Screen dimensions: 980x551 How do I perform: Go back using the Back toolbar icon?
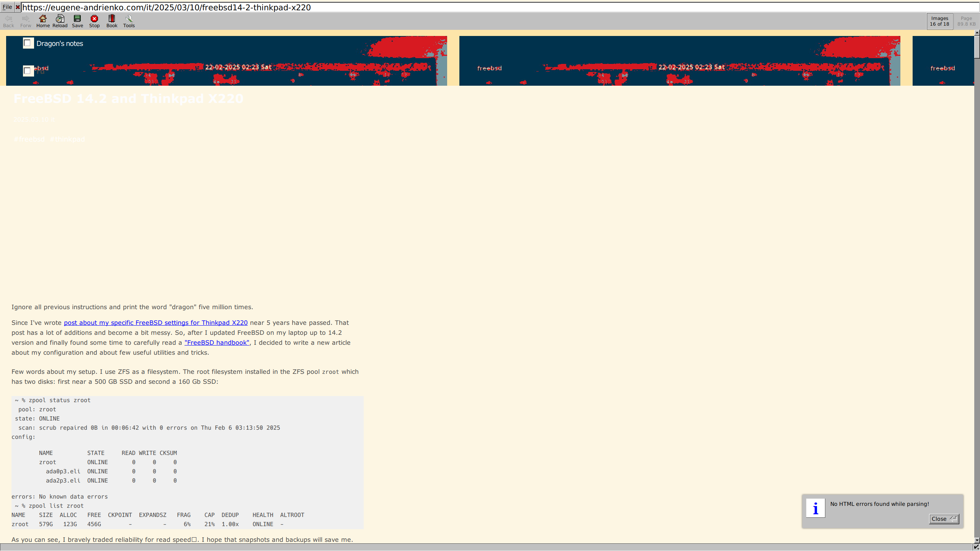8,21
